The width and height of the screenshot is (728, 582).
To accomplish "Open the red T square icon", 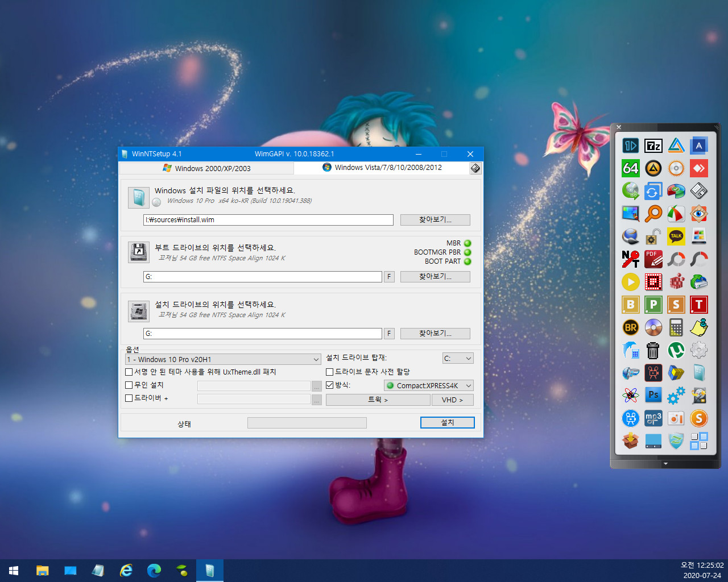I will (699, 305).
